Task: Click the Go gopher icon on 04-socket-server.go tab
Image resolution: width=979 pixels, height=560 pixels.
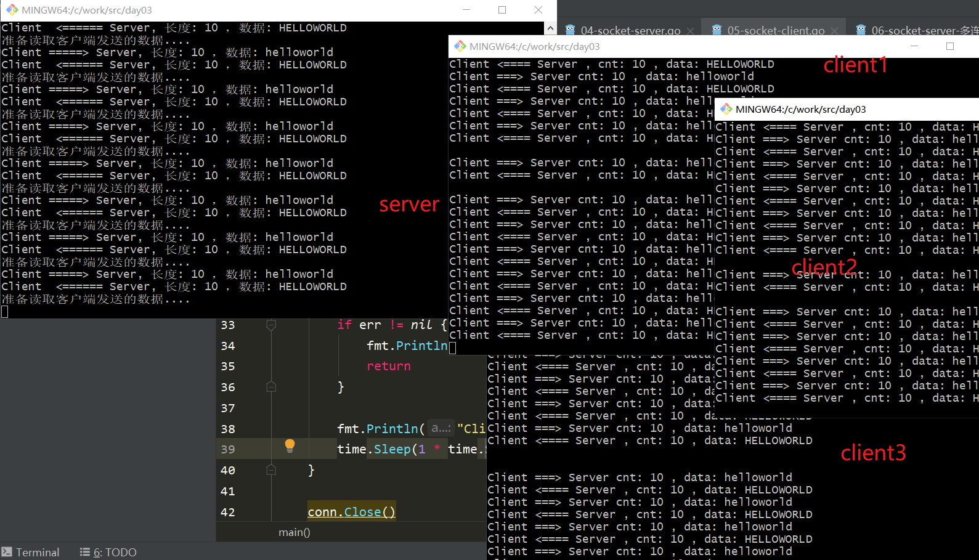Action: [570, 30]
